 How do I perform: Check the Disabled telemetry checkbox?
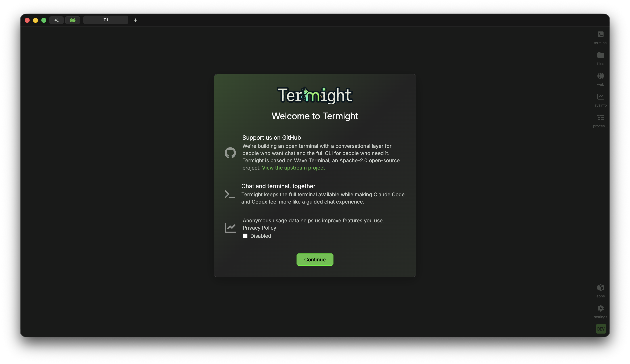245,236
